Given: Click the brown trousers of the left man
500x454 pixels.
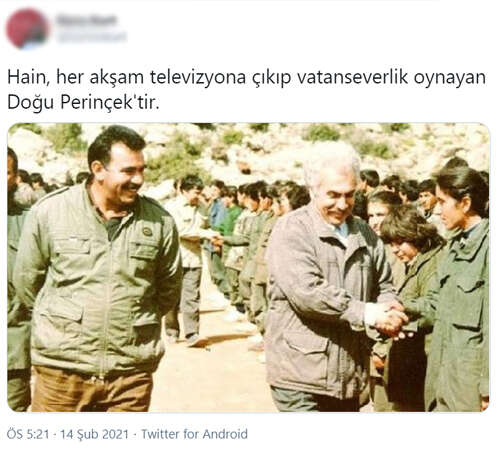Looking at the screenshot, I should click(92, 390).
